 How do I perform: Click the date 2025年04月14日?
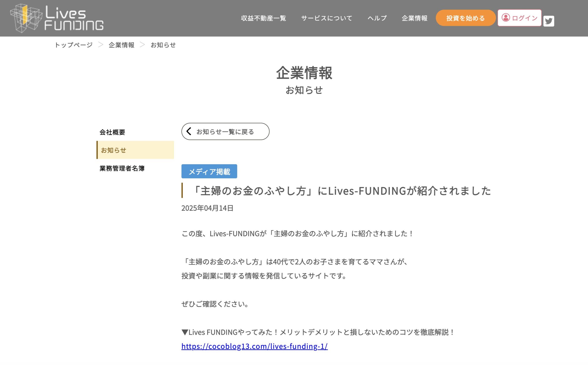tap(207, 208)
